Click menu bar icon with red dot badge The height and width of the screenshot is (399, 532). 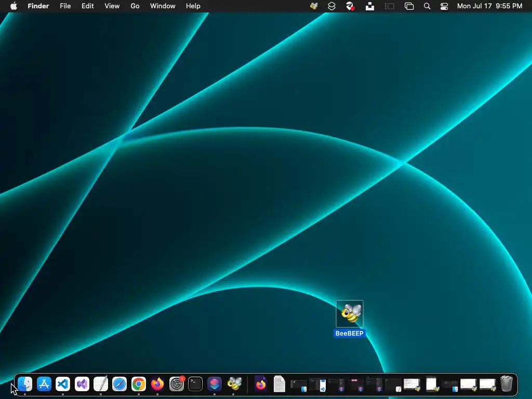(x=350, y=6)
